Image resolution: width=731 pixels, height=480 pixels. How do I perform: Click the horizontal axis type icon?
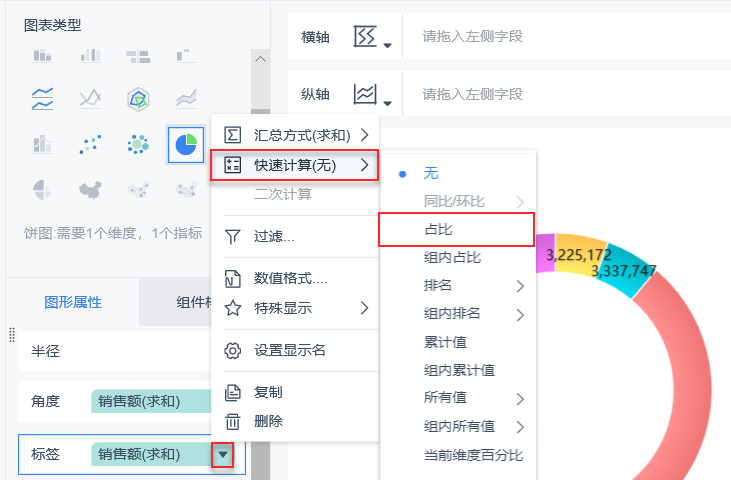click(365, 36)
